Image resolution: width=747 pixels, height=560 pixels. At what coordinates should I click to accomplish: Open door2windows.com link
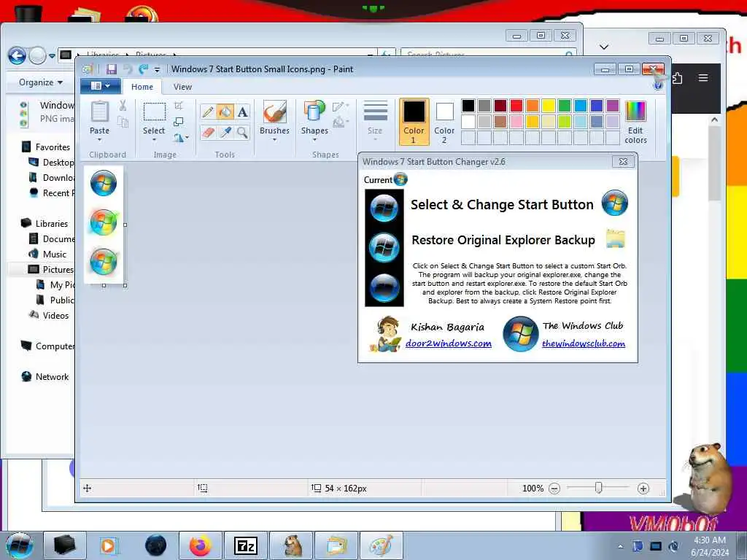(449, 343)
